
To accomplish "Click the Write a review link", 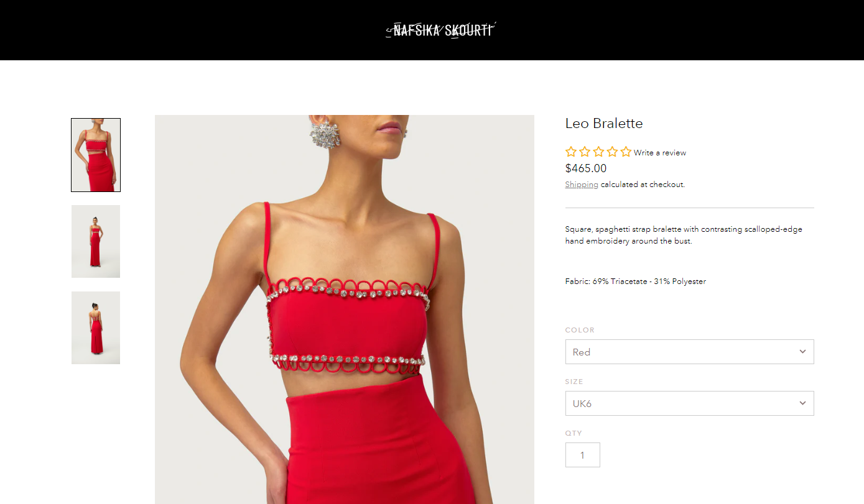I will pos(660,153).
